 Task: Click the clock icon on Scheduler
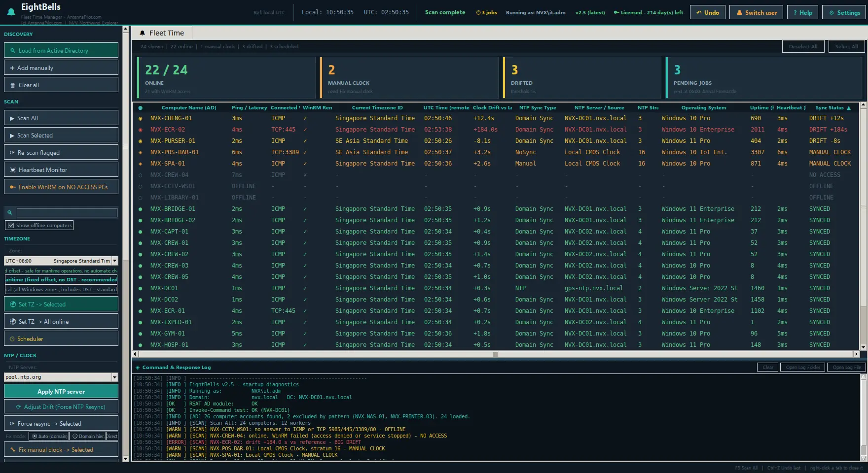(x=12, y=339)
